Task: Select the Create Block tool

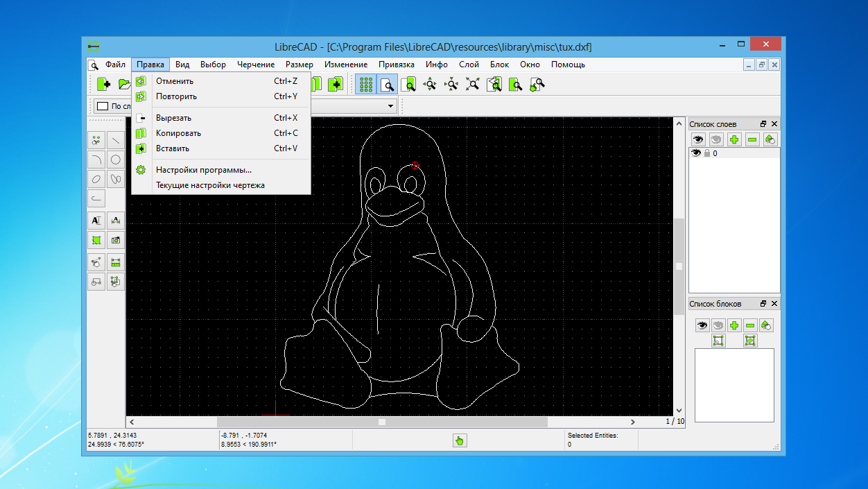Action: [x=96, y=282]
